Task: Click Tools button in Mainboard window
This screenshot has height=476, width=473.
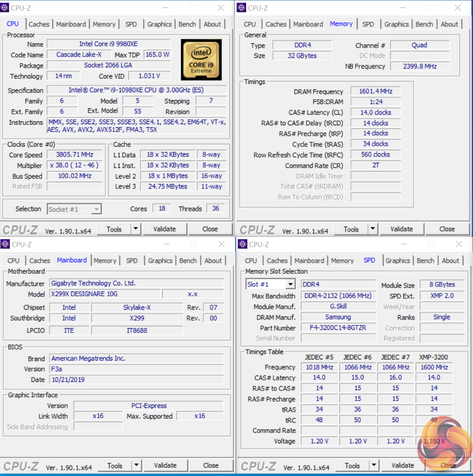Action: (115, 465)
